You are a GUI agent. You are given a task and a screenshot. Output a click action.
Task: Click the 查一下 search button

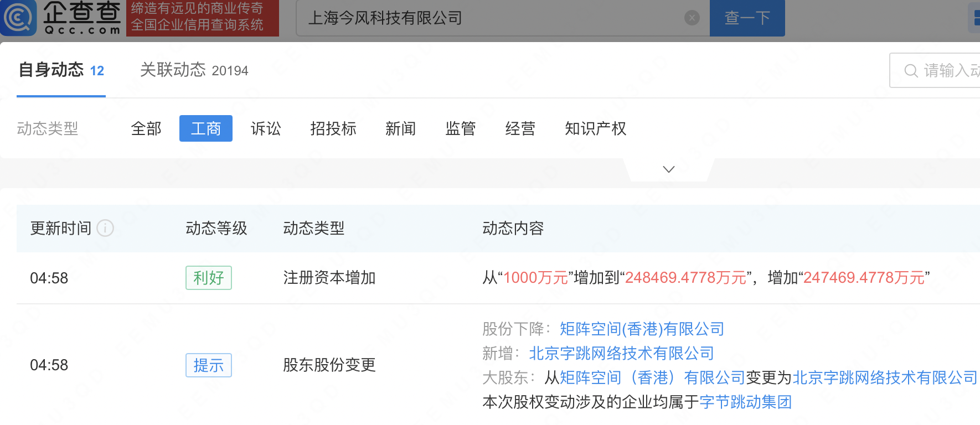coord(747,18)
